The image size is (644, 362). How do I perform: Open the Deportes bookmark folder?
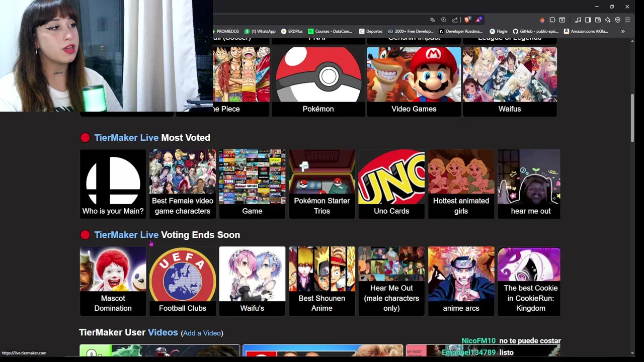(x=371, y=31)
